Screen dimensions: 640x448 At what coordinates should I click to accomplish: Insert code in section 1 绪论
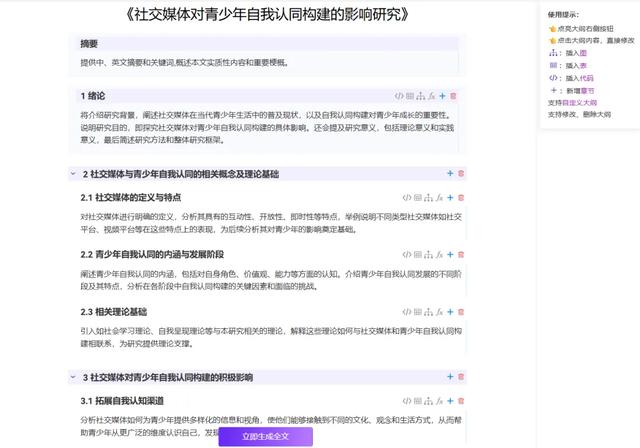[x=399, y=96]
